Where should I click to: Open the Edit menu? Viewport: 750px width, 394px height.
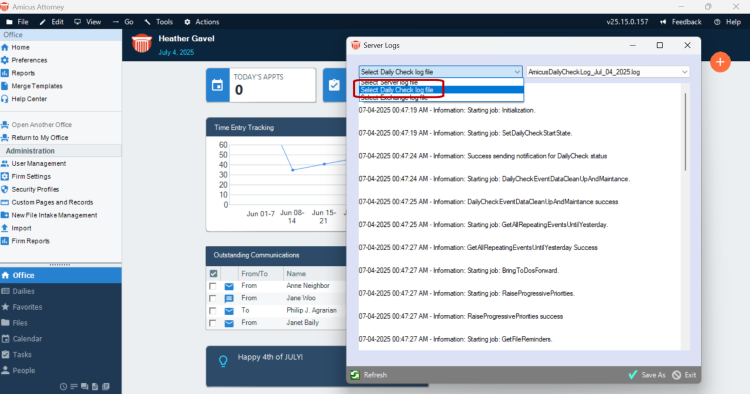[52, 22]
